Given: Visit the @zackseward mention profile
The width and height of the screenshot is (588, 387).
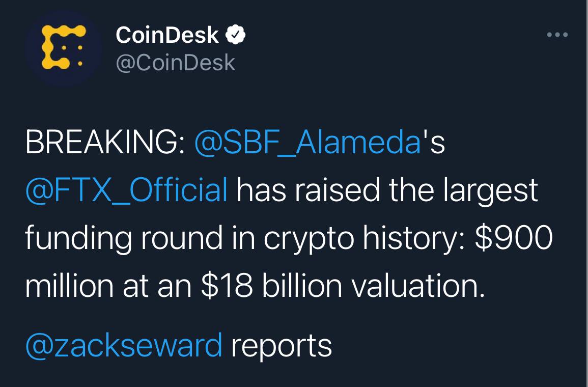Looking at the screenshot, I should point(124,345).
